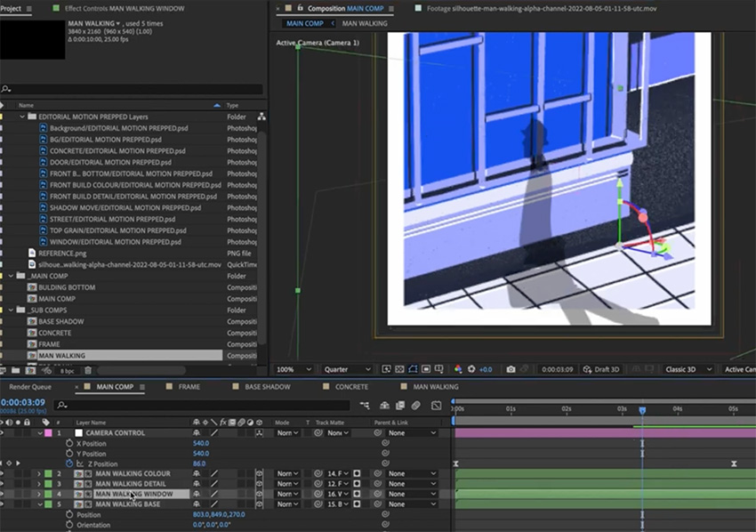The width and height of the screenshot is (756, 532).
Task: Switch to the BASE SHADOW timeline tab
Action: tap(267, 387)
